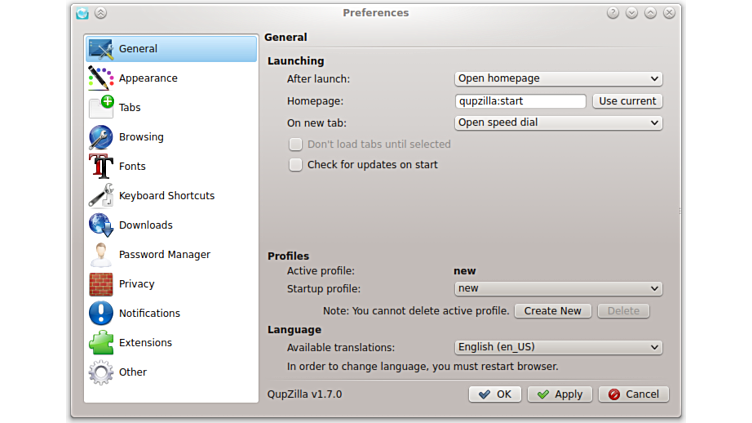The height and width of the screenshot is (423, 752).
Task: Click the Create New profile button
Action: tap(553, 311)
